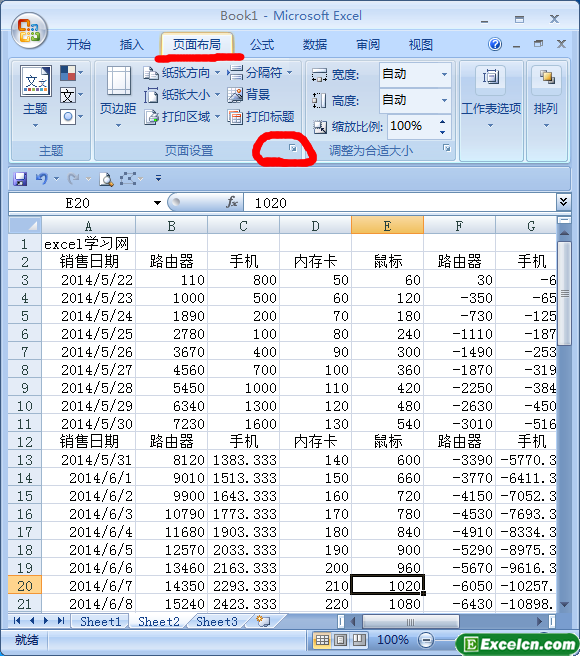The height and width of the screenshot is (656, 580).
Task: Switch to Page Break Preview icon
Action: click(359, 640)
